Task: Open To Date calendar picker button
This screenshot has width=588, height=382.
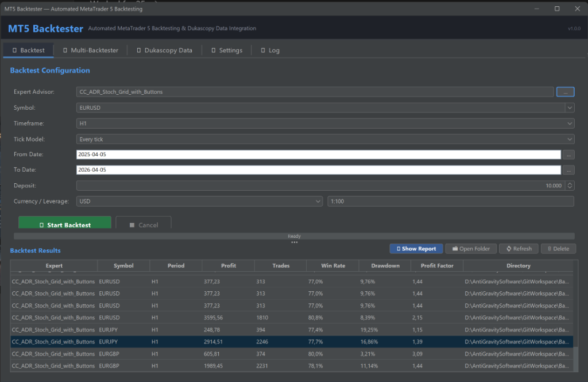Action: (x=568, y=170)
